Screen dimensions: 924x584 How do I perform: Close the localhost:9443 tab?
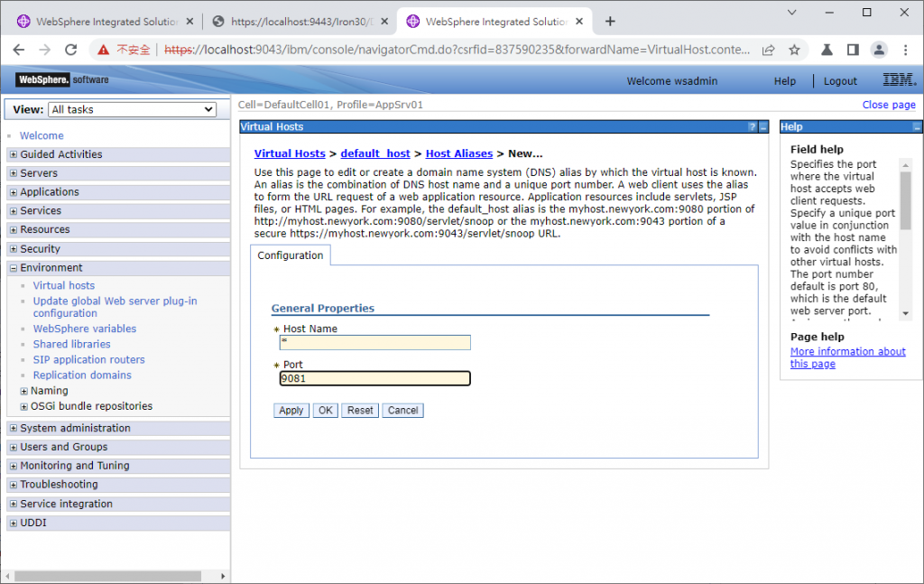pyautogui.click(x=384, y=22)
